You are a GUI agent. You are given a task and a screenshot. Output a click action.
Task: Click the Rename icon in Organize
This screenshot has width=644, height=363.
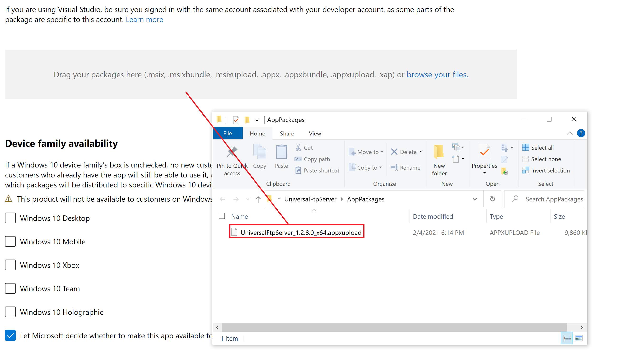pos(395,168)
